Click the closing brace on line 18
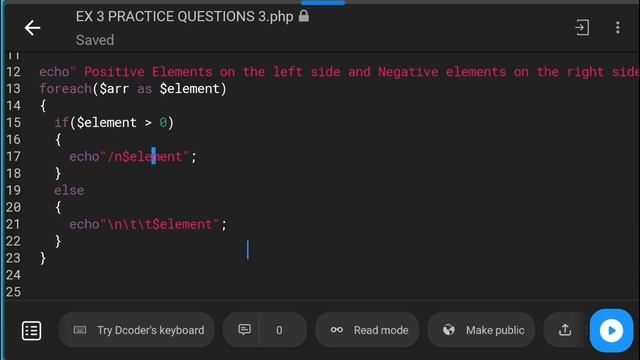 pyautogui.click(x=58, y=173)
